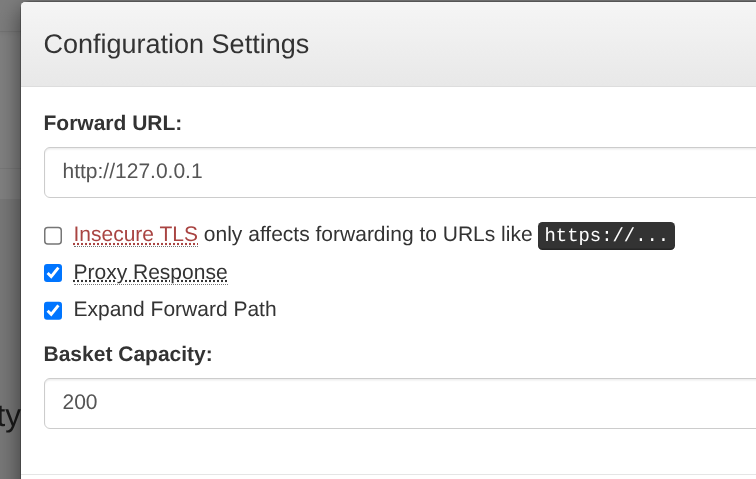Click the https://... code badge
This screenshot has height=479, width=756.
coord(606,236)
